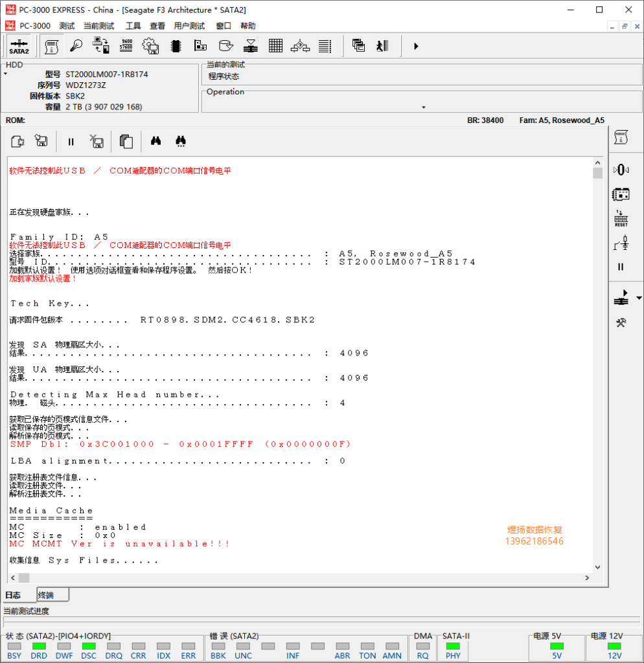Toggle the 5V power indicator
Image resolution: width=644 pixels, height=663 pixels.
[557, 646]
